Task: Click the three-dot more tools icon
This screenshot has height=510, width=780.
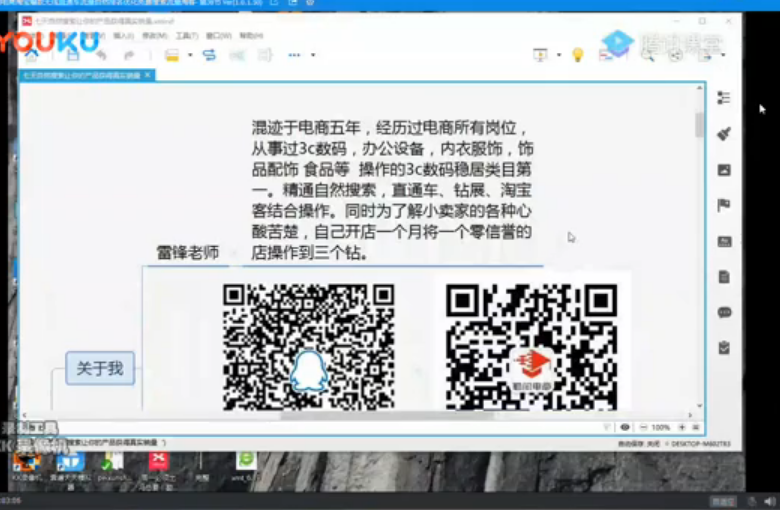Action: point(294,55)
